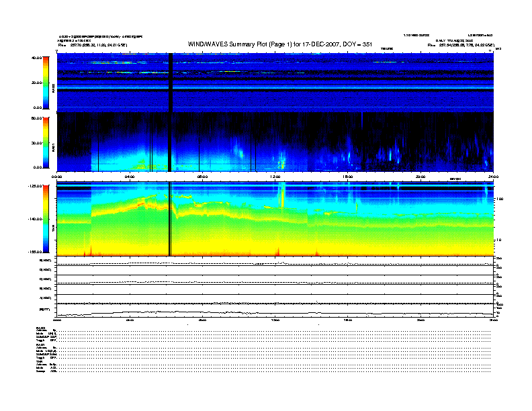Click the TNR panel color scale bar
The height and width of the screenshot is (411, 532).
tap(46, 219)
